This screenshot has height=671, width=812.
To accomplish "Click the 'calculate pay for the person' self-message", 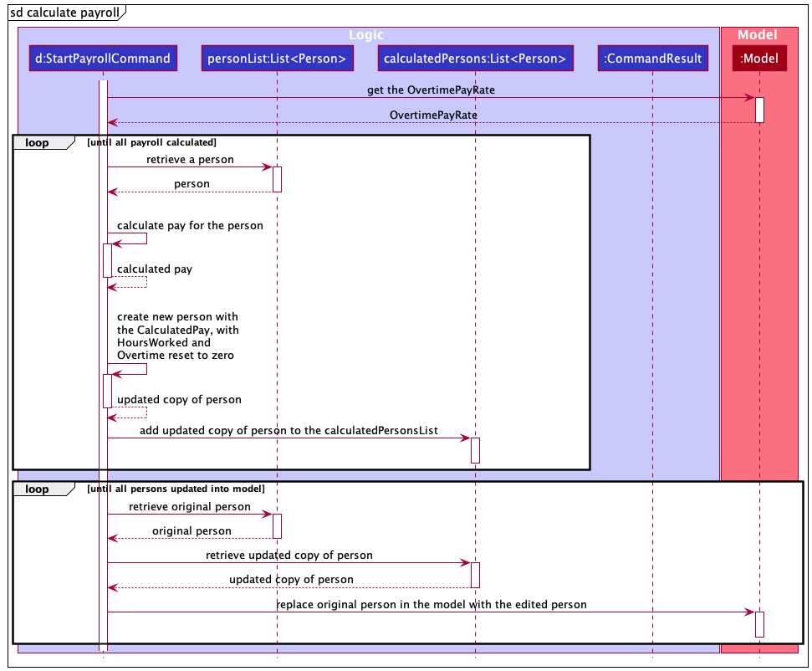I will (191, 225).
